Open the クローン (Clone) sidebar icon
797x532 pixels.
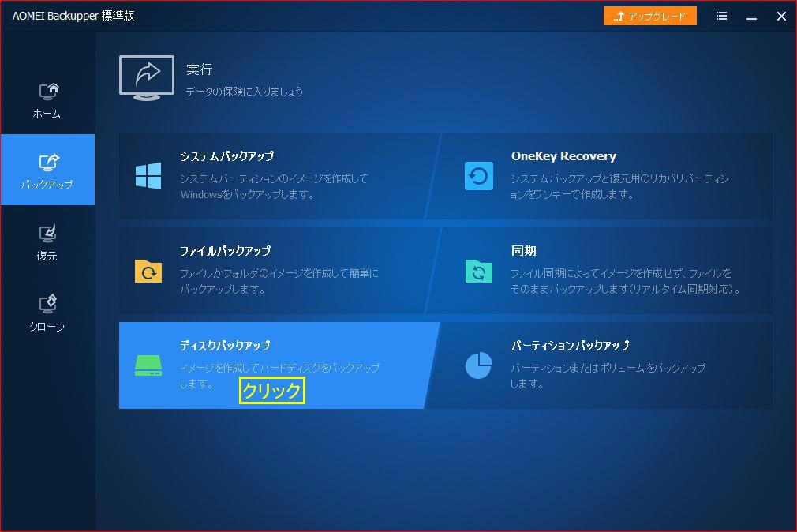coord(48,304)
